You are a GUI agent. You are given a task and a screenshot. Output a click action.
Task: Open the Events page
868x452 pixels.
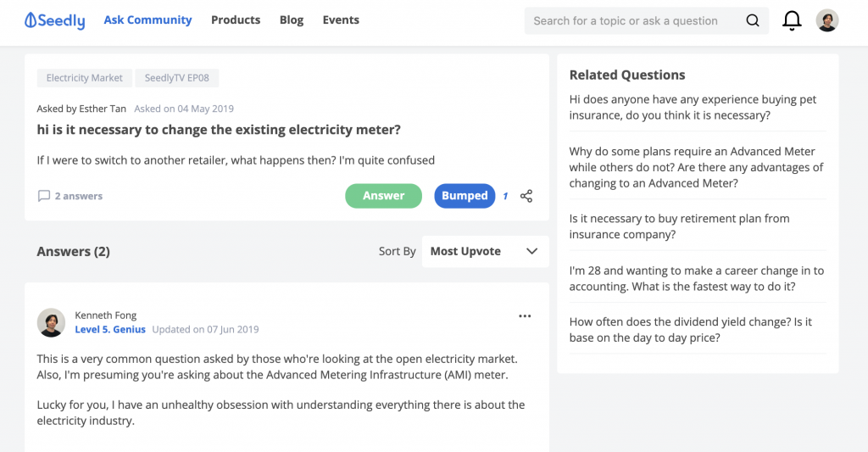pos(341,20)
